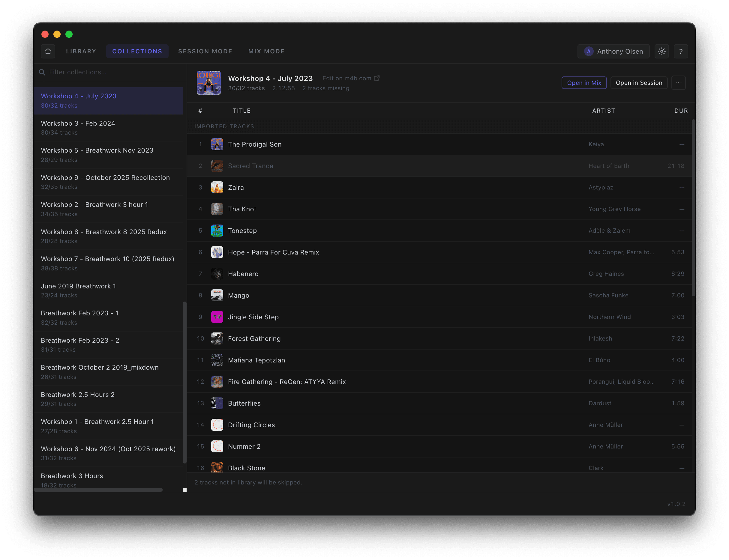Open Breathwork October 2 2019_mixdown collection

click(x=108, y=372)
